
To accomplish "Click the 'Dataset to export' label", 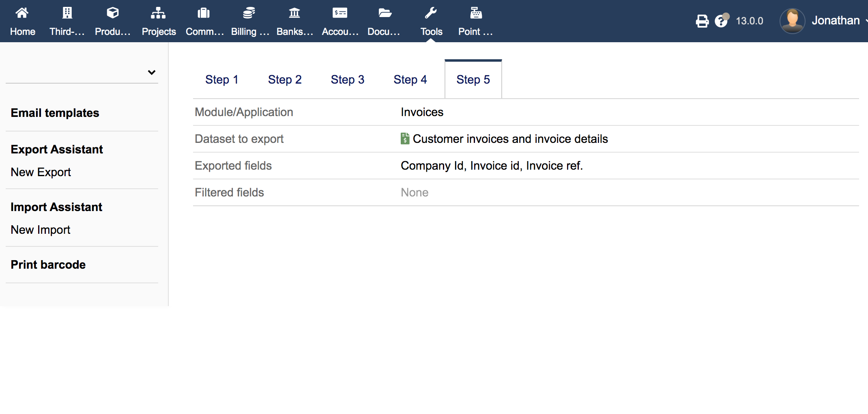I will [239, 139].
